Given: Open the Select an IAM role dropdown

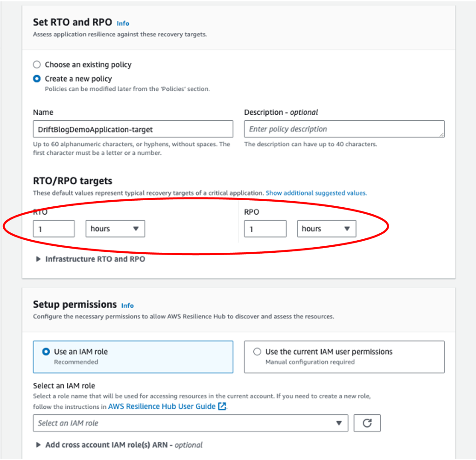Looking at the screenshot, I should coord(190,423).
